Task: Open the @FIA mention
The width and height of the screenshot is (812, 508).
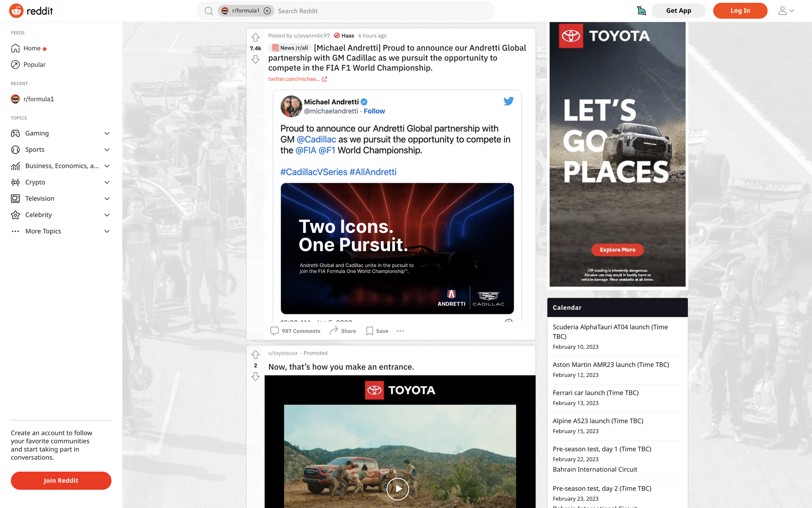Action: (x=306, y=150)
